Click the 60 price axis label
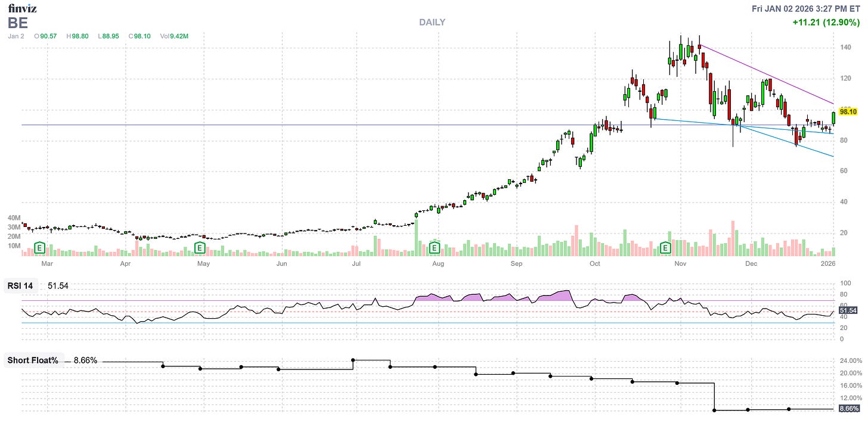868x423 pixels. click(844, 171)
